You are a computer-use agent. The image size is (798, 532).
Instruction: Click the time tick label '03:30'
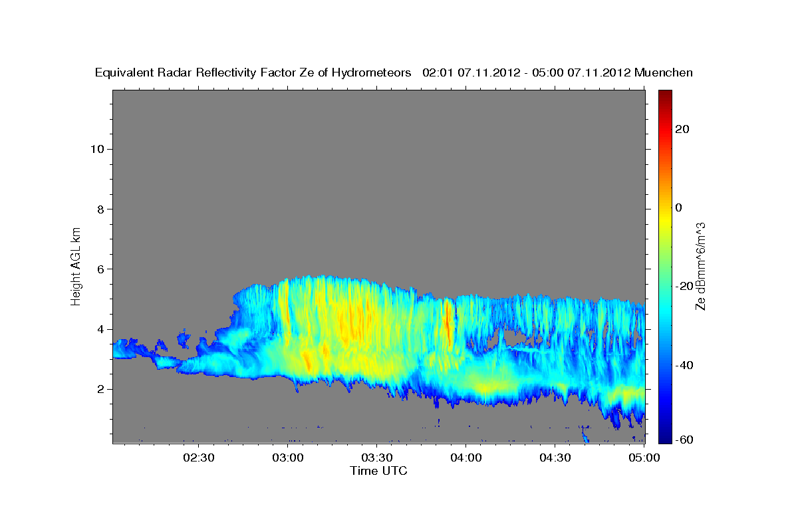tap(376, 458)
